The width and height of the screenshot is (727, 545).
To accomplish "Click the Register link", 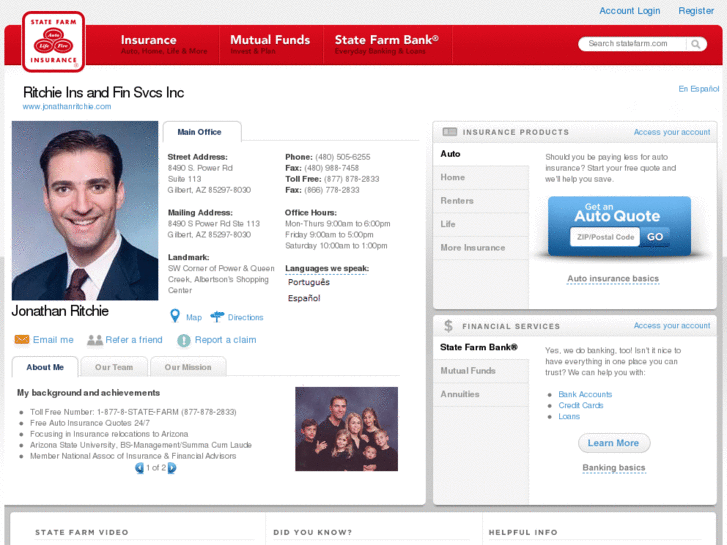I will coord(696,11).
